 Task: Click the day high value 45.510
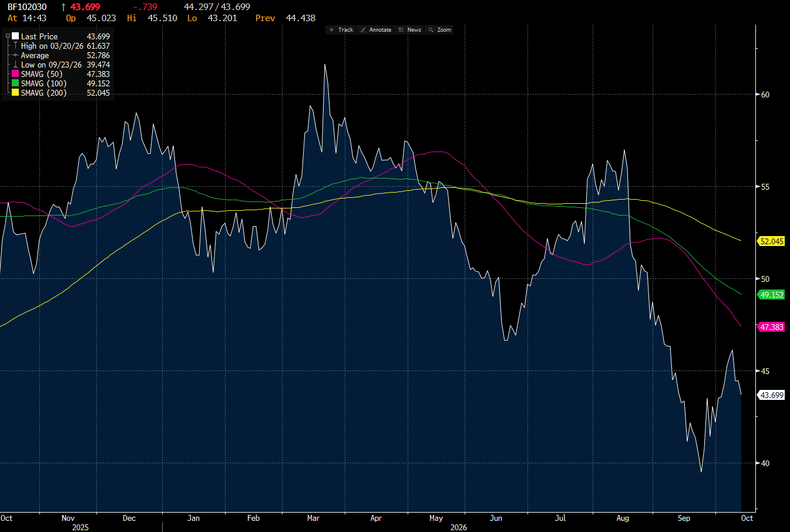click(163, 18)
